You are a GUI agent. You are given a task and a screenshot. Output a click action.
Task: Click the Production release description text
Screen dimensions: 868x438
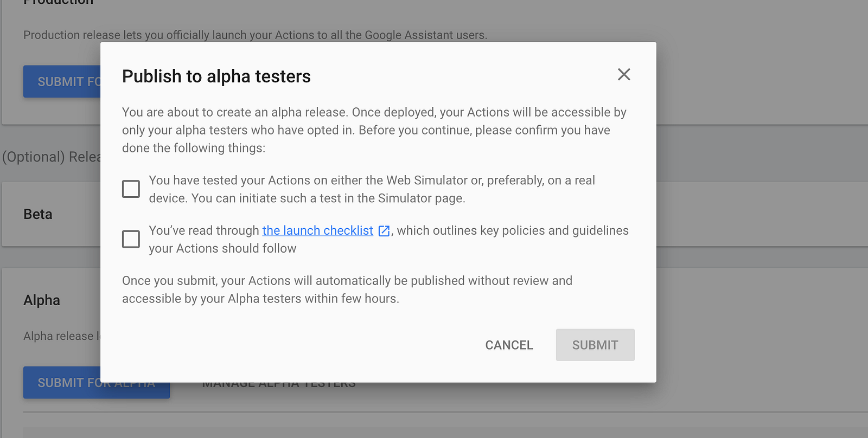(255, 35)
